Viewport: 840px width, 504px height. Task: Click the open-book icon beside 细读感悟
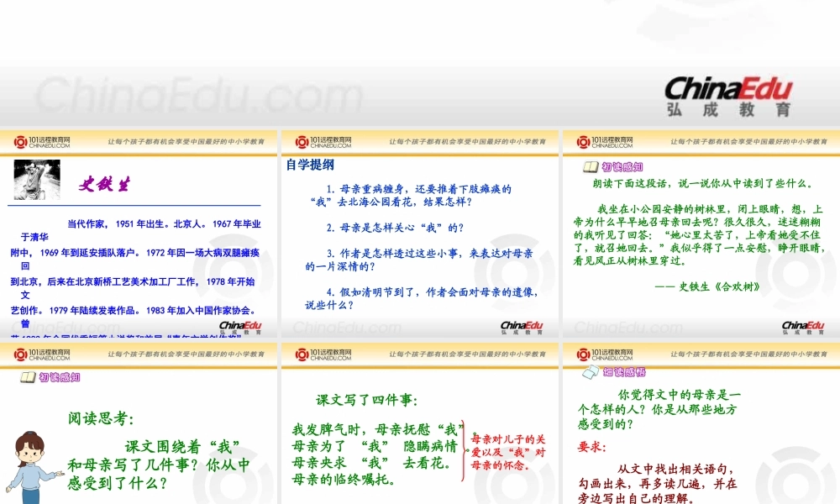(x=591, y=372)
